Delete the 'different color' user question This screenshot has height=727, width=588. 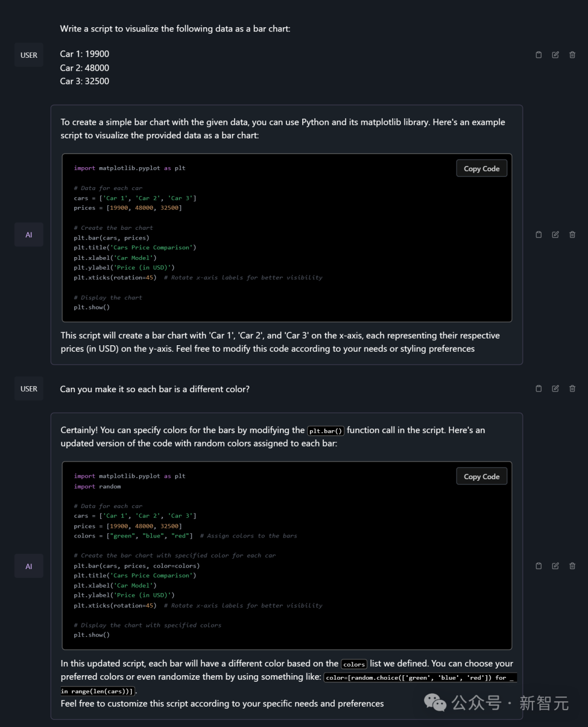tap(572, 389)
